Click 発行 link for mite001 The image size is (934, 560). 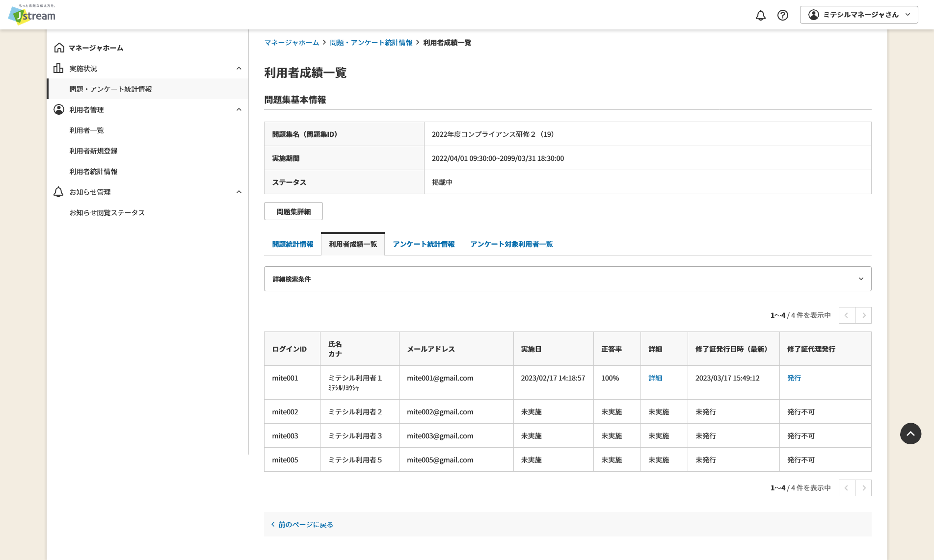[x=794, y=378]
